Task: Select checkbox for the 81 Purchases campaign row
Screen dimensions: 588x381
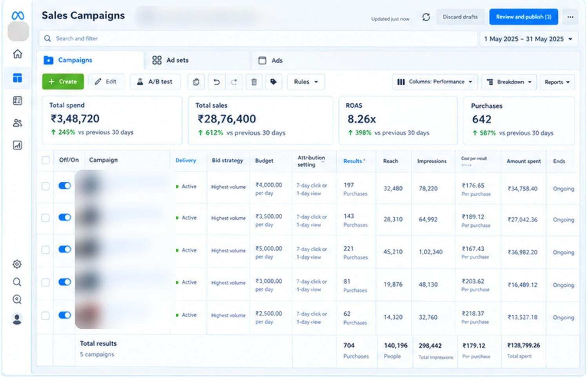Action: [x=45, y=282]
